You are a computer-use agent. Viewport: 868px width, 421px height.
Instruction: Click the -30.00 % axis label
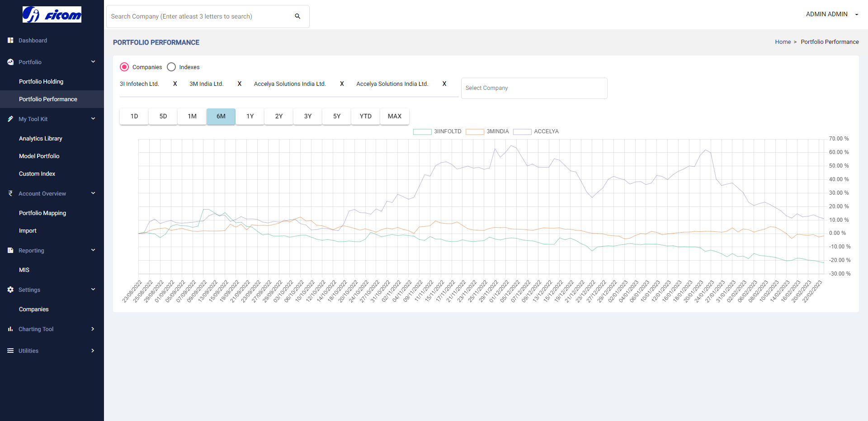point(840,274)
